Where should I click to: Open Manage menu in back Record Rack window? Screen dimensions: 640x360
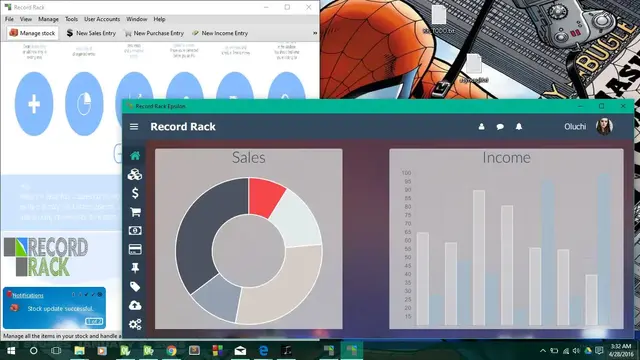(48, 19)
